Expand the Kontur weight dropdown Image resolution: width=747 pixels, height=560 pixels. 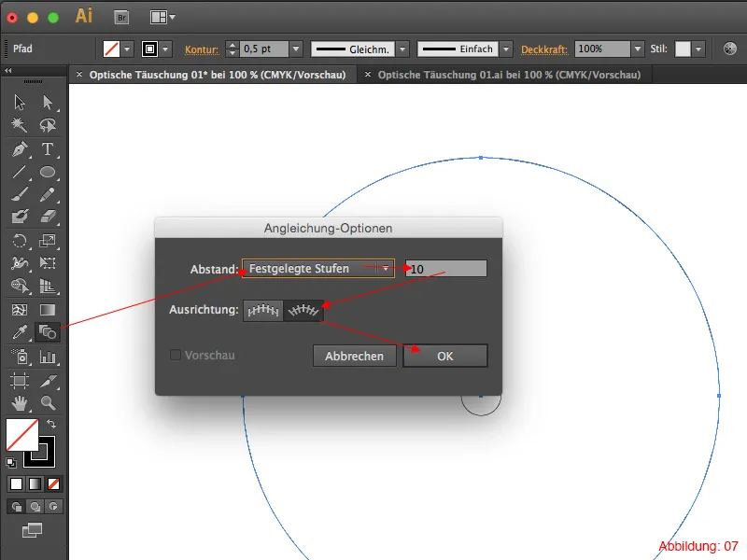tap(296, 49)
